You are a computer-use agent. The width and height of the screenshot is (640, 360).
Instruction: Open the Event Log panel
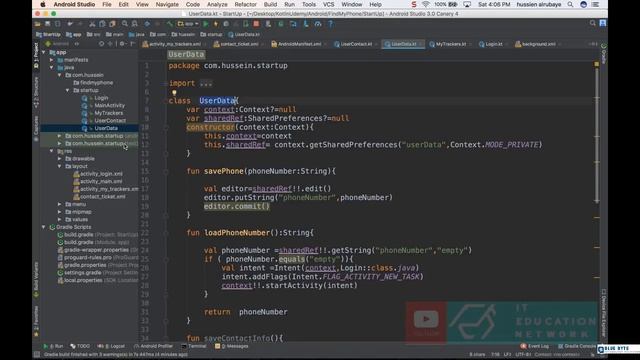535,346
